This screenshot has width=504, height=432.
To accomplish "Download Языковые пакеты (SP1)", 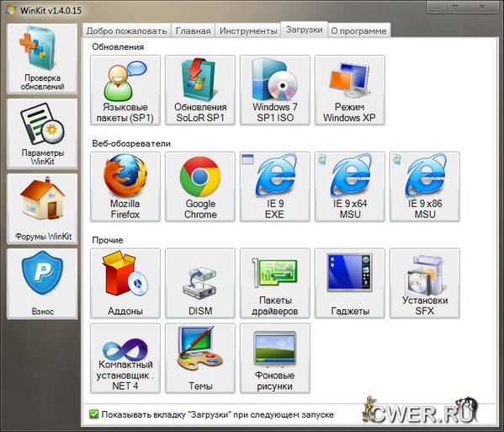I will click(x=125, y=90).
